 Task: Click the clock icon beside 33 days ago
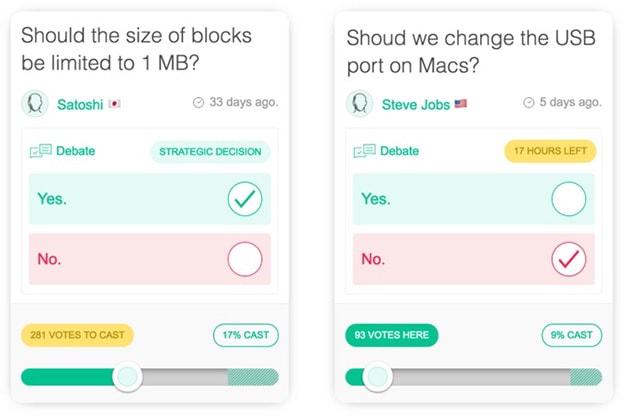coord(198,102)
